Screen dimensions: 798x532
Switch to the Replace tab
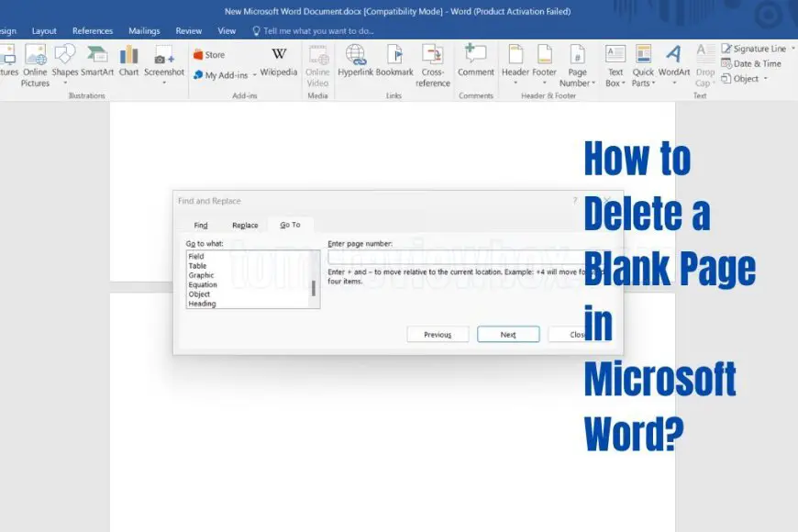245,225
